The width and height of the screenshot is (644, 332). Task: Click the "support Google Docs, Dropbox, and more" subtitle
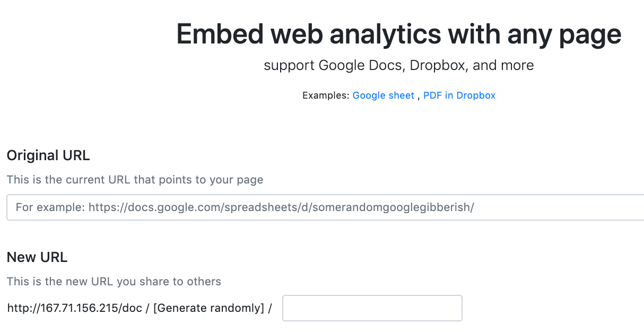(x=398, y=66)
